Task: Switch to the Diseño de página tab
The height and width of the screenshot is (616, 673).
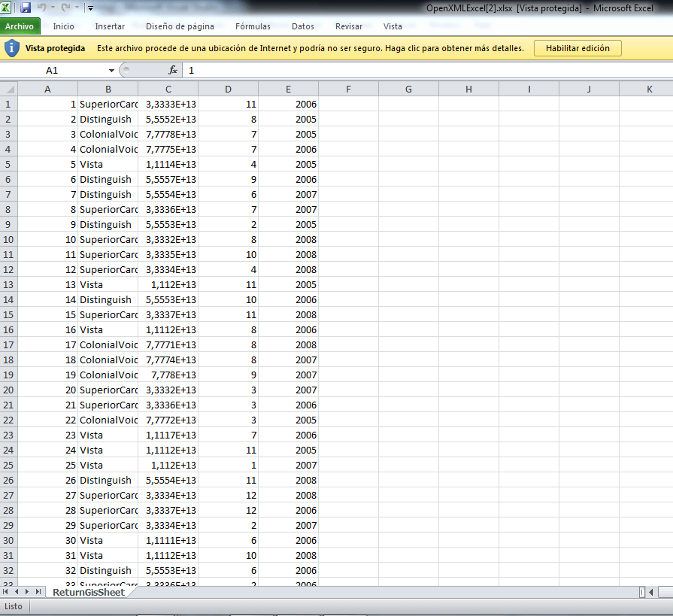Action: point(180,26)
